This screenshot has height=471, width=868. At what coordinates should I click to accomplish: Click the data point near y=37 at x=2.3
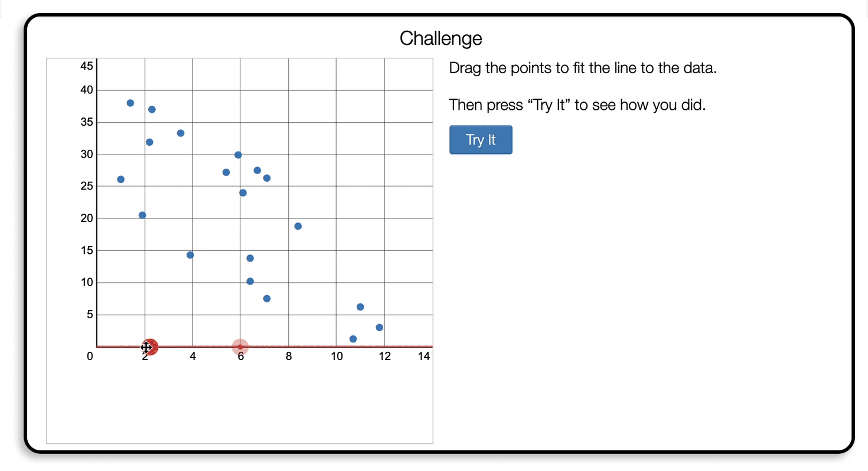coord(152,109)
